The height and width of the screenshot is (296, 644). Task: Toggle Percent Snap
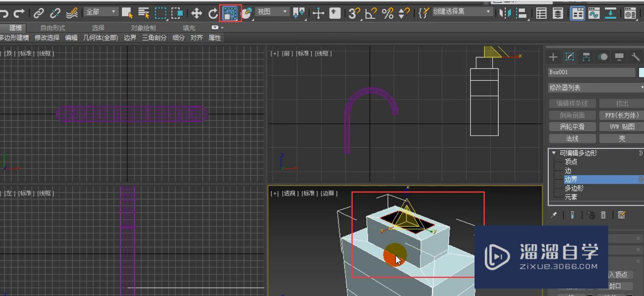coord(388,14)
